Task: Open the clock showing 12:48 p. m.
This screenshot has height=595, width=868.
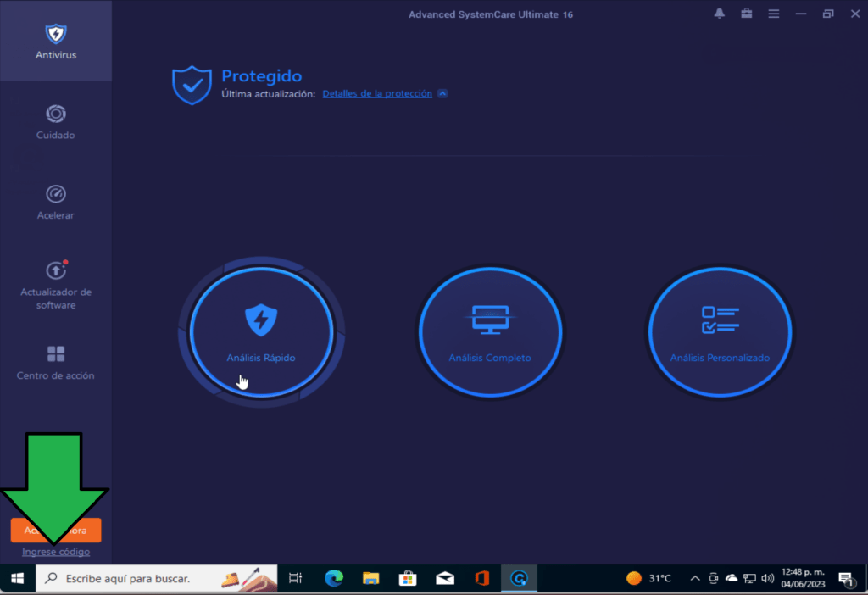Action: click(x=803, y=578)
